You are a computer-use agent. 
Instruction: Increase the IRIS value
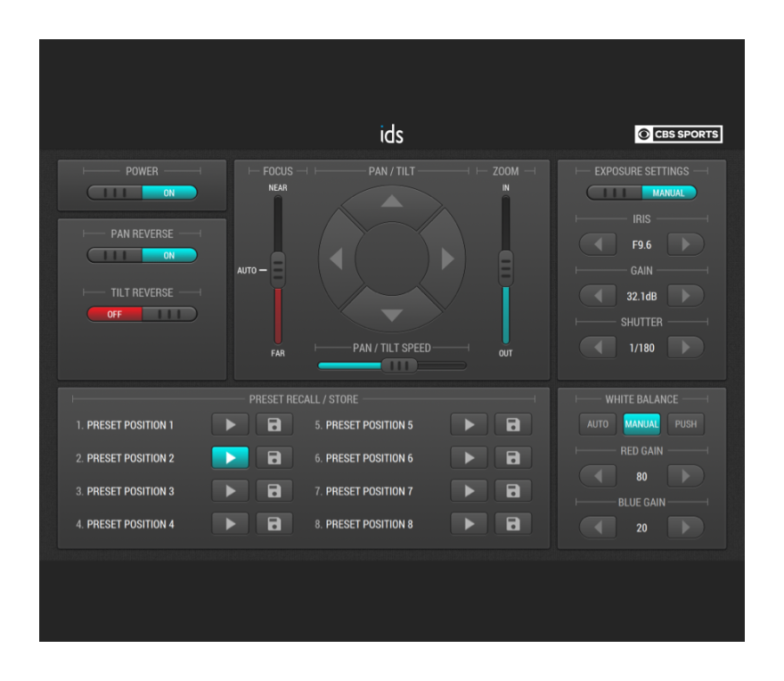(685, 243)
